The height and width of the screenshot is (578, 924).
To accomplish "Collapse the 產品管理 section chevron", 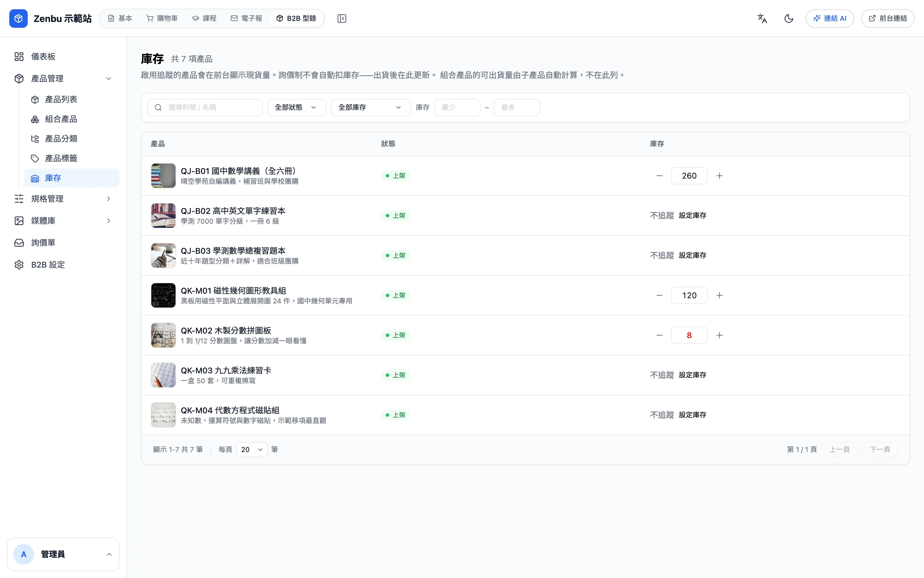I will [x=109, y=79].
